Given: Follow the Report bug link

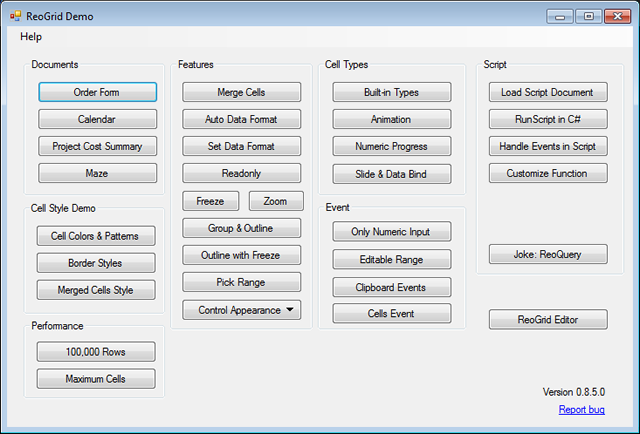Looking at the screenshot, I should [582, 410].
